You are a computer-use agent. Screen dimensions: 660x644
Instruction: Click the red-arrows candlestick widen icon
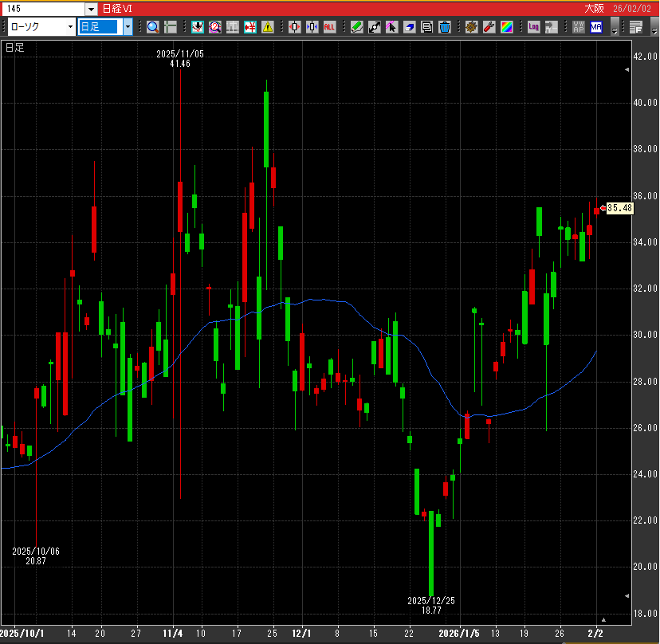(295, 27)
